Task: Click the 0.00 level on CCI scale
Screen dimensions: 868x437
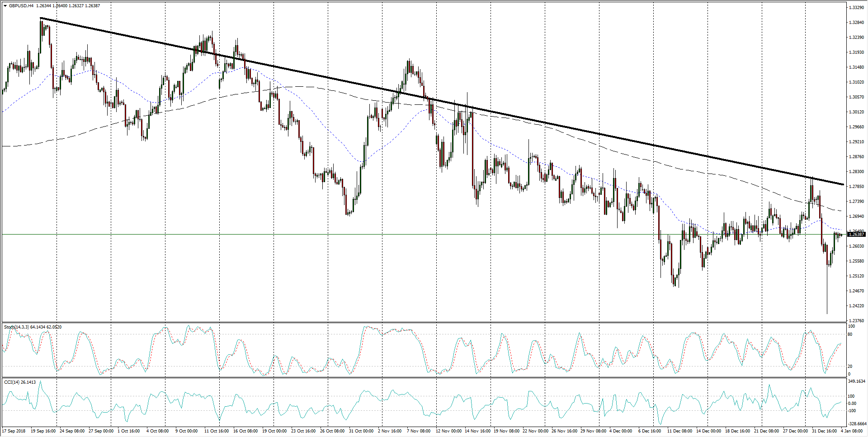Action: [x=852, y=404]
